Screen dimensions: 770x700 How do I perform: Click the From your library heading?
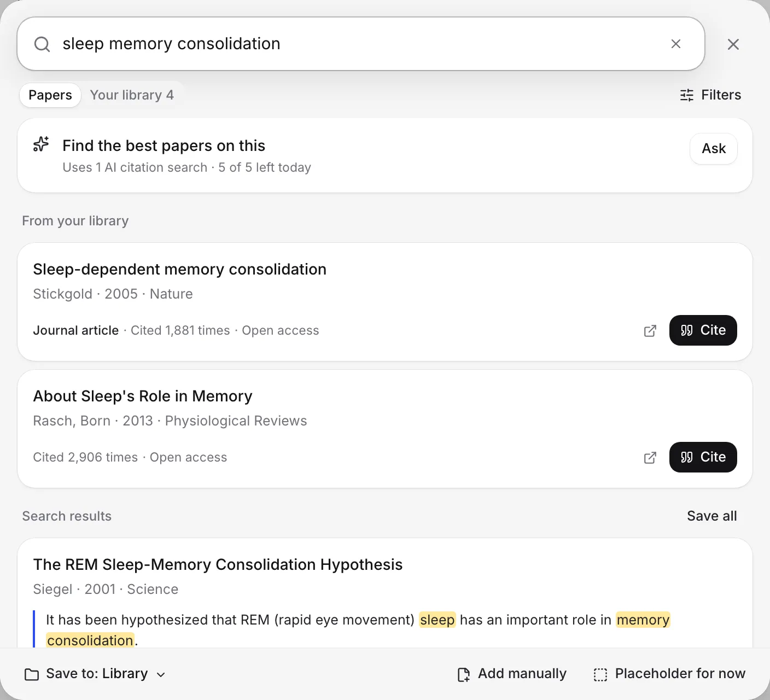[x=75, y=221]
